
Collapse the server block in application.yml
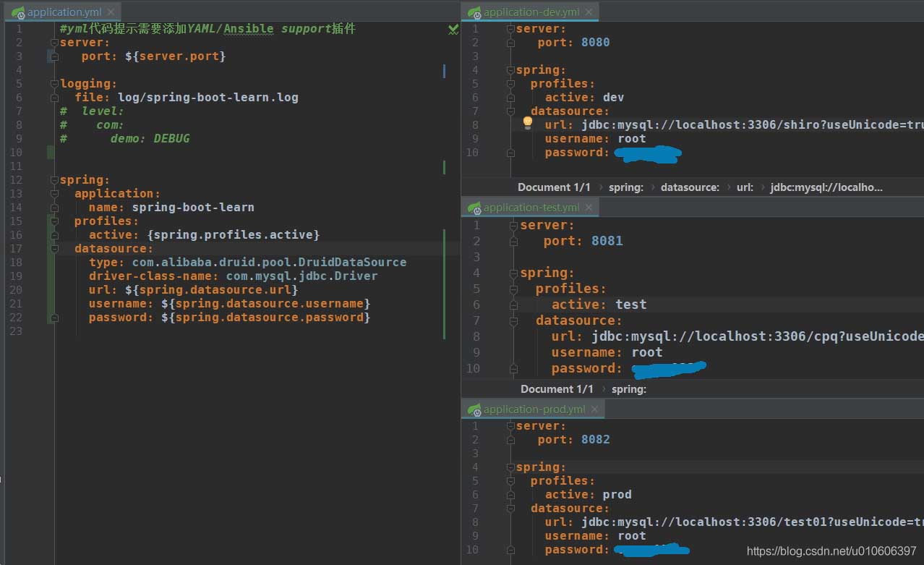point(54,42)
